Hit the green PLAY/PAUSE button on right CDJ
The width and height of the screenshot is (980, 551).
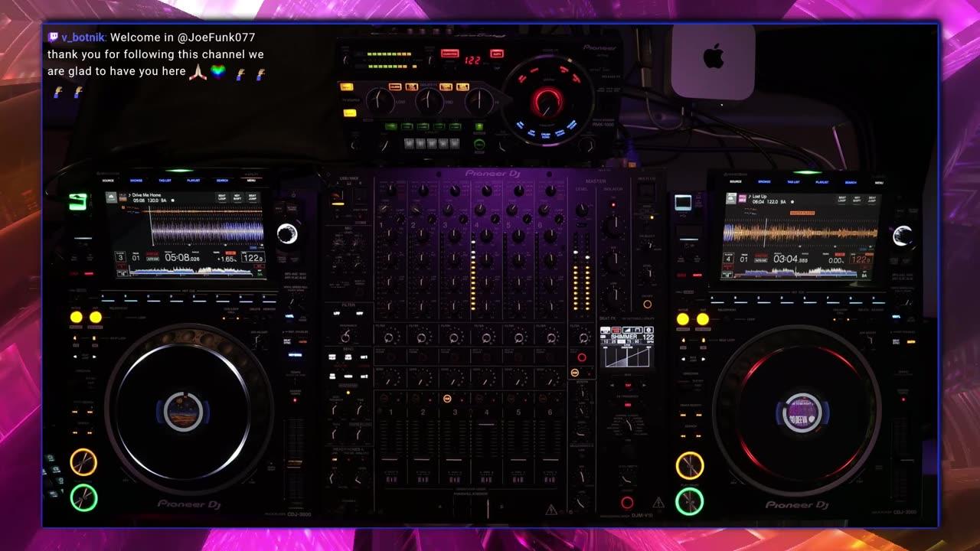pos(690,501)
